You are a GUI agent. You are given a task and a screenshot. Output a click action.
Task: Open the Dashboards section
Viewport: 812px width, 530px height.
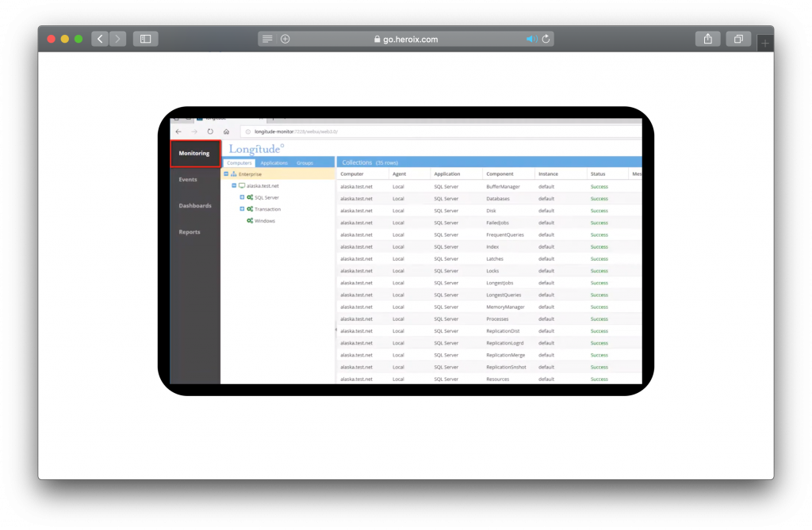pyautogui.click(x=195, y=205)
